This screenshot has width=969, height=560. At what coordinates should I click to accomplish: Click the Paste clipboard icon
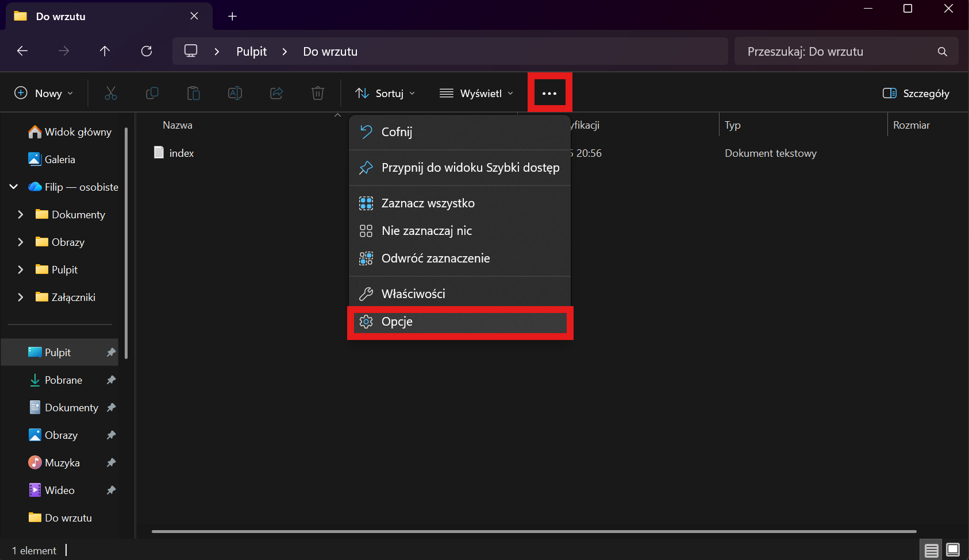click(x=194, y=93)
